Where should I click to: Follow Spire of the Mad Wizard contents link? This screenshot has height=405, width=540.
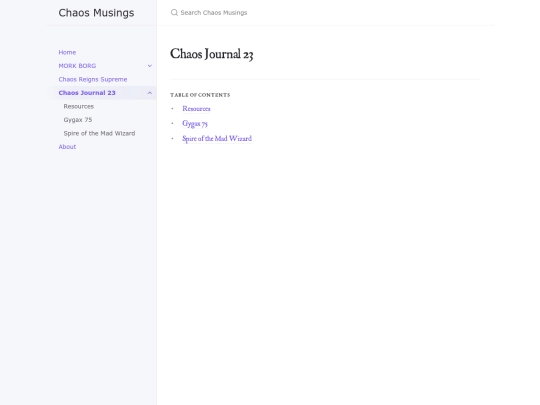pos(217,138)
